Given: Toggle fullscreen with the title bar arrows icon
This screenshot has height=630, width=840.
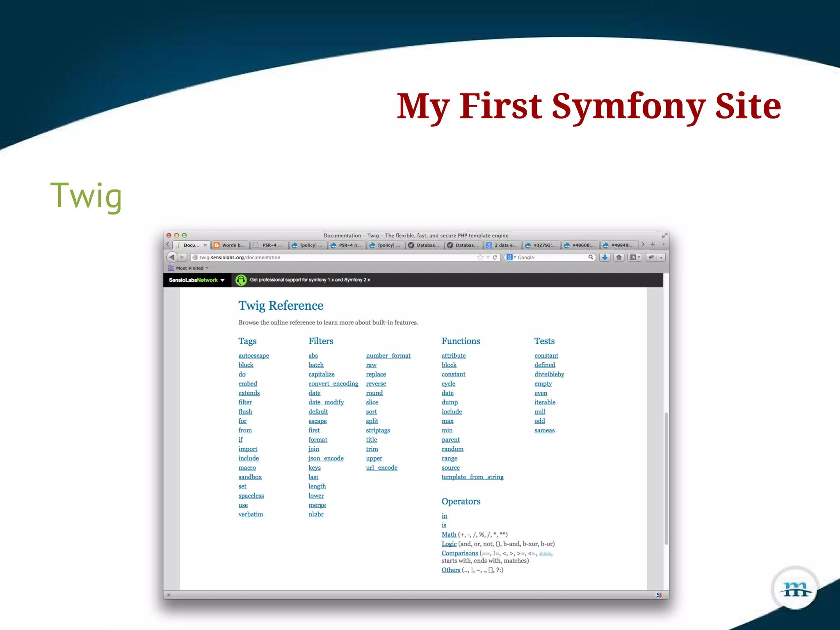Looking at the screenshot, I should (x=664, y=235).
